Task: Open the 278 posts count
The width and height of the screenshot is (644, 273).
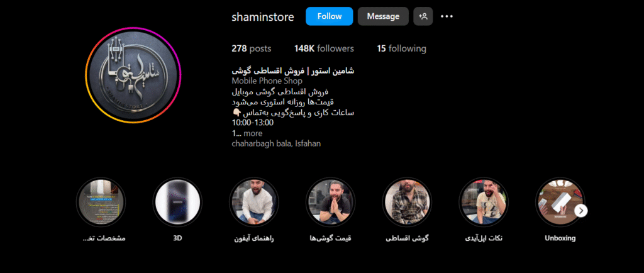Action: tap(252, 48)
